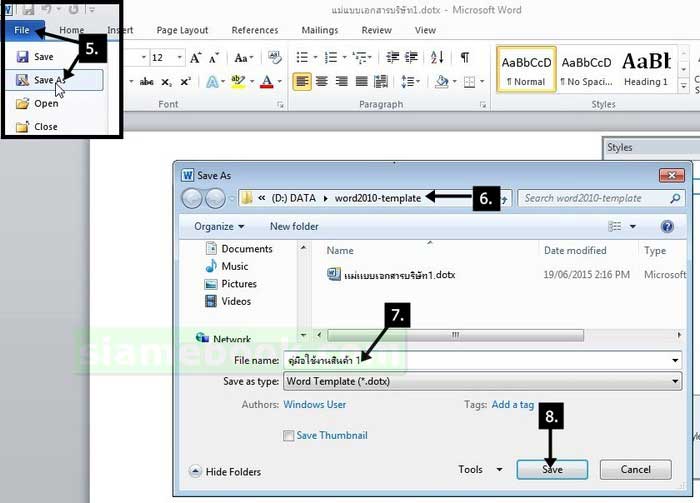Click the Bullets list icon
The image size is (700, 503).
coord(302,57)
